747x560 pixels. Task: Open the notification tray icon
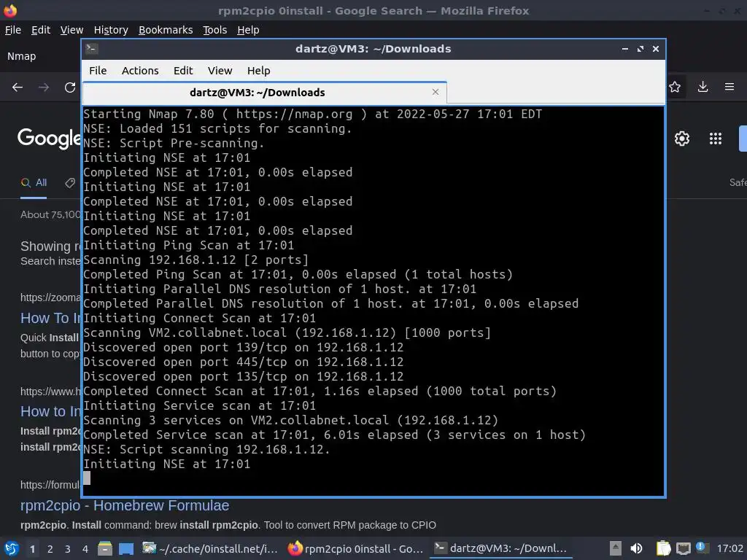click(701, 548)
